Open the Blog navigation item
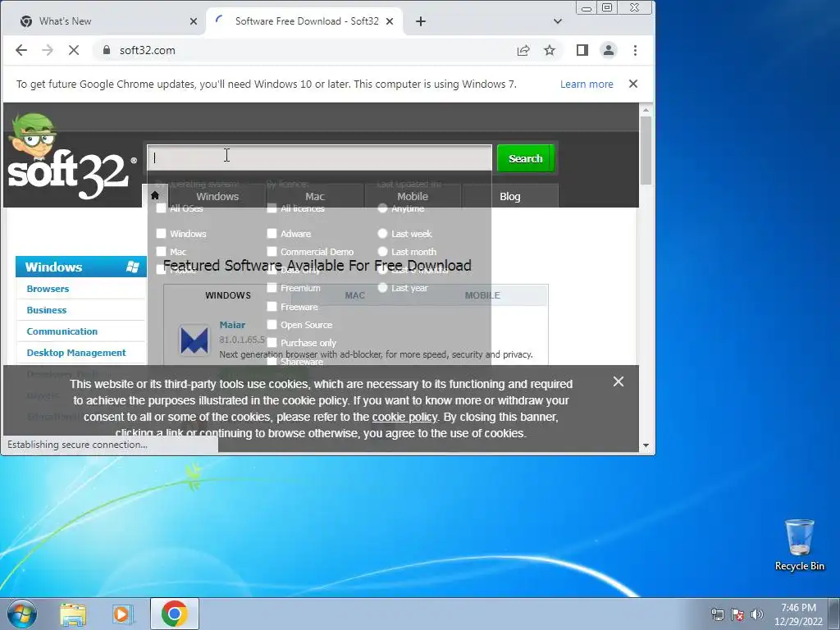 click(x=510, y=196)
